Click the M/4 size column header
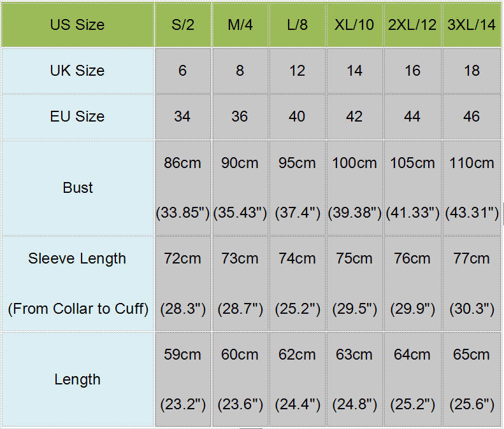Image resolution: width=504 pixels, height=429 pixels. [x=240, y=25]
